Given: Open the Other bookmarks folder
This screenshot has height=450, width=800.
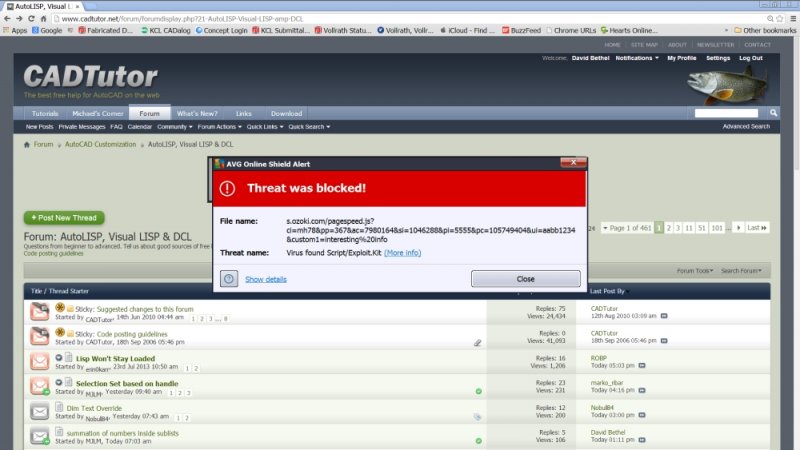Looking at the screenshot, I should pyautogui.click(x=765, y=30).
